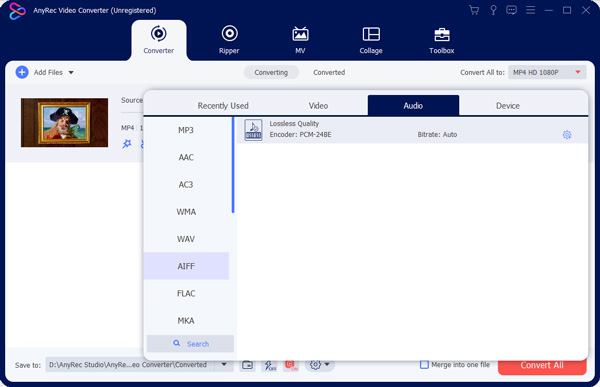Check Merge into one file
Image resolution: width=600 pixels, height=387 pixels.
tap(424, 364)
